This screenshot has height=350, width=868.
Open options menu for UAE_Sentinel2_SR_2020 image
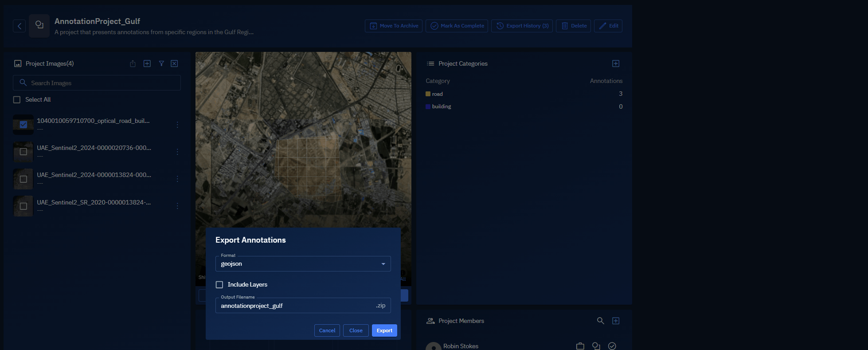(x=177, y=206)
